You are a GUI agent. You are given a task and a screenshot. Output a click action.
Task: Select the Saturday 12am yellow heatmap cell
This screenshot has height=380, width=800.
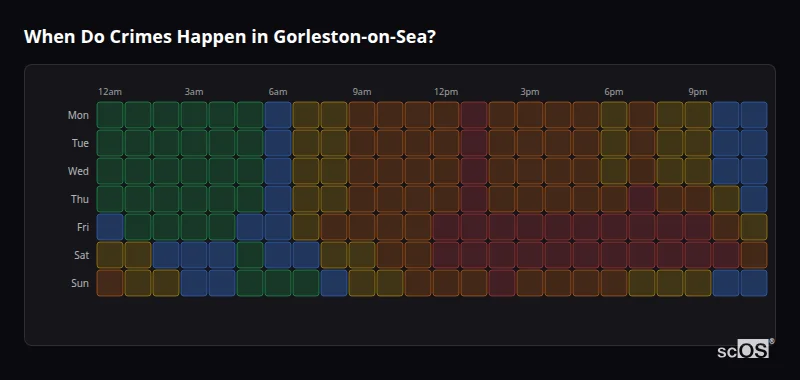click(110, 255)
